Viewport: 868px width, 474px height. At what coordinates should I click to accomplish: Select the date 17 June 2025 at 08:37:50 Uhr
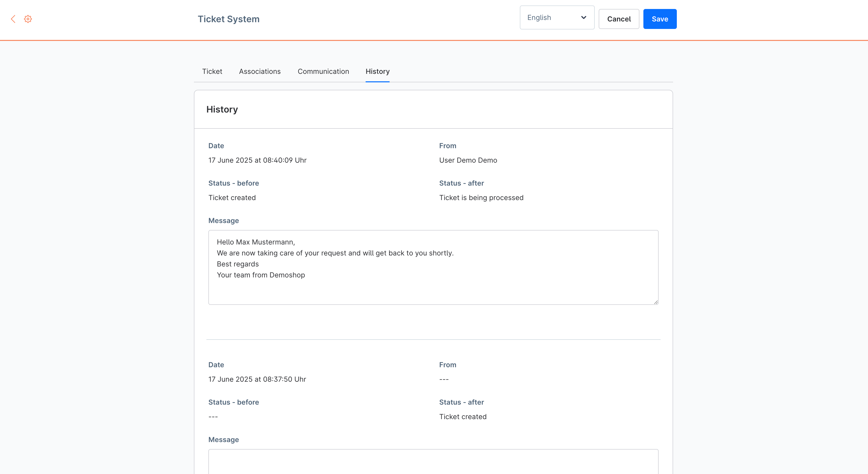click(x=257, y=379)
